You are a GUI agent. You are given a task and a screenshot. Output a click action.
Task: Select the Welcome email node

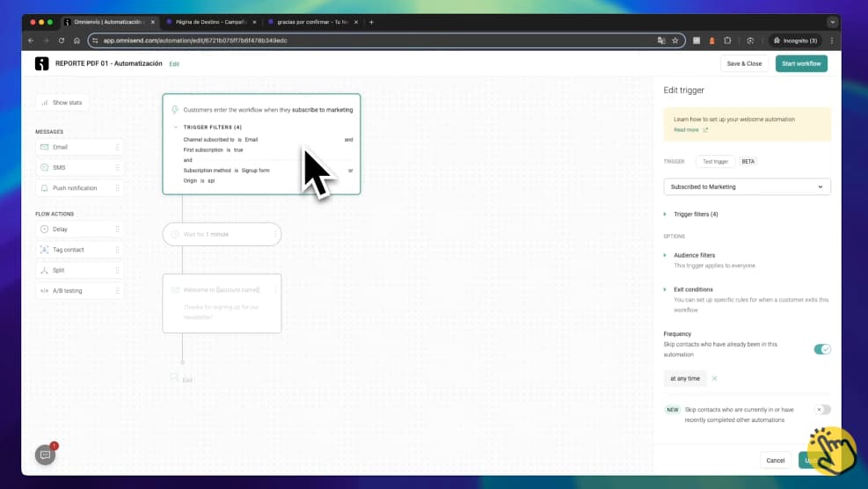coord(222,303)
